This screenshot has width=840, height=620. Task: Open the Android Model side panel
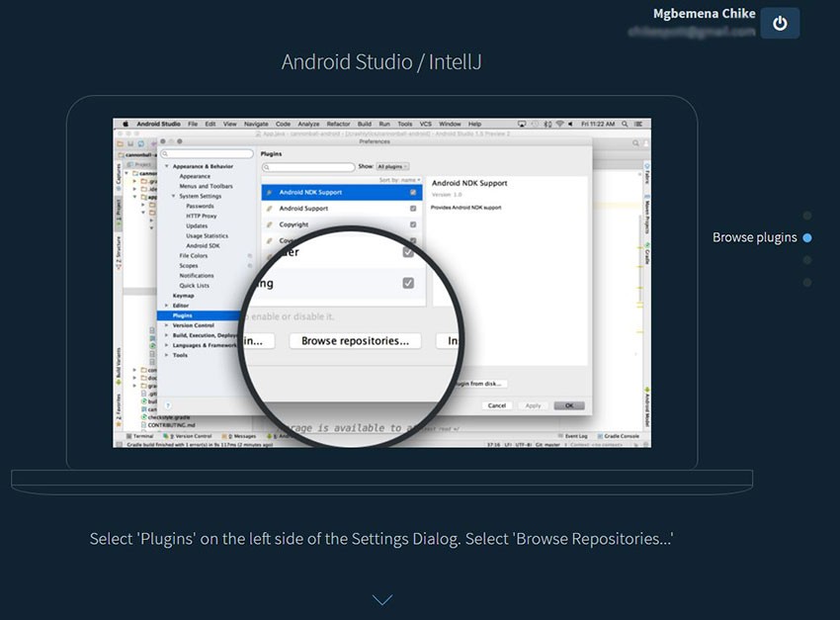(647, 407)
